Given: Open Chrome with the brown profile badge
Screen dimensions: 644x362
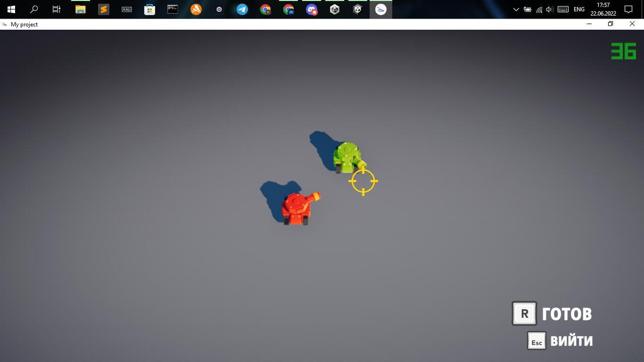Looking at the screenshot, I should pos(265,9).
